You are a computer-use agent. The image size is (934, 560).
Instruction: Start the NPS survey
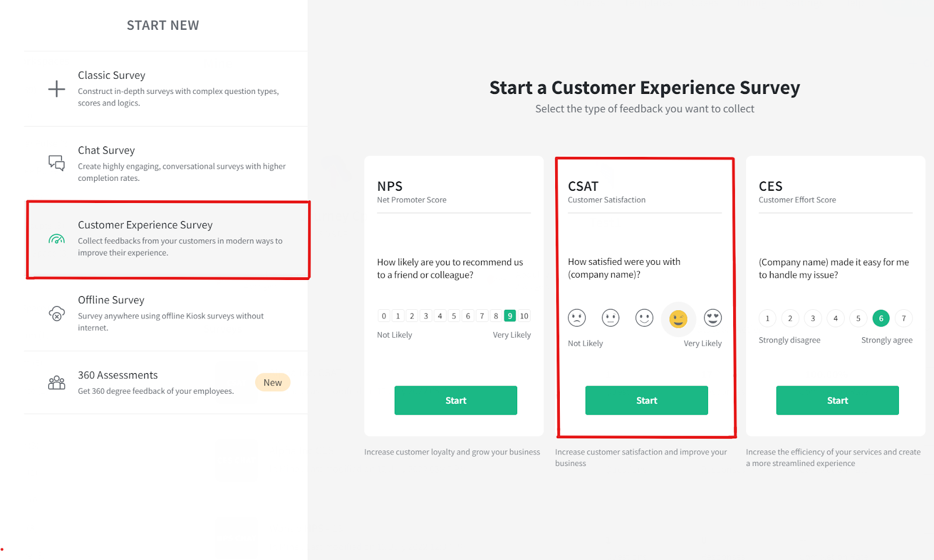[455, 400]
